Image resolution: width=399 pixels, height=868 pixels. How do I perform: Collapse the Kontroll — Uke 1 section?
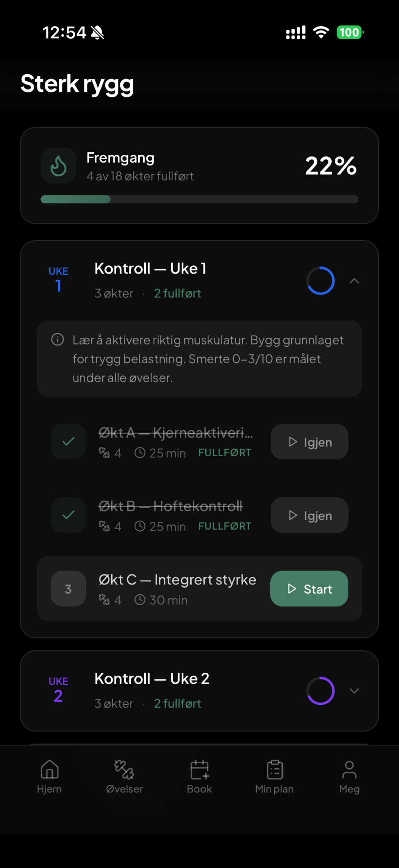[x=354, y=281]
